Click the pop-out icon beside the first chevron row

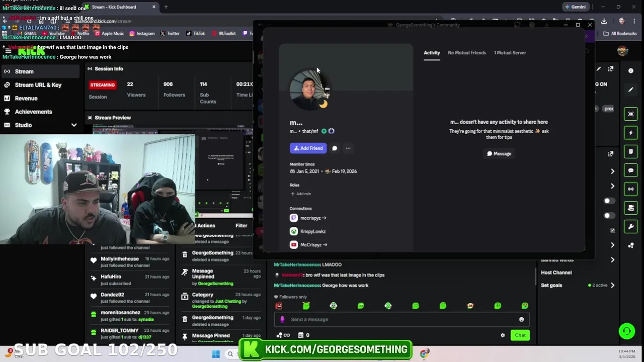pyautogui.click(x=610, y=154)
